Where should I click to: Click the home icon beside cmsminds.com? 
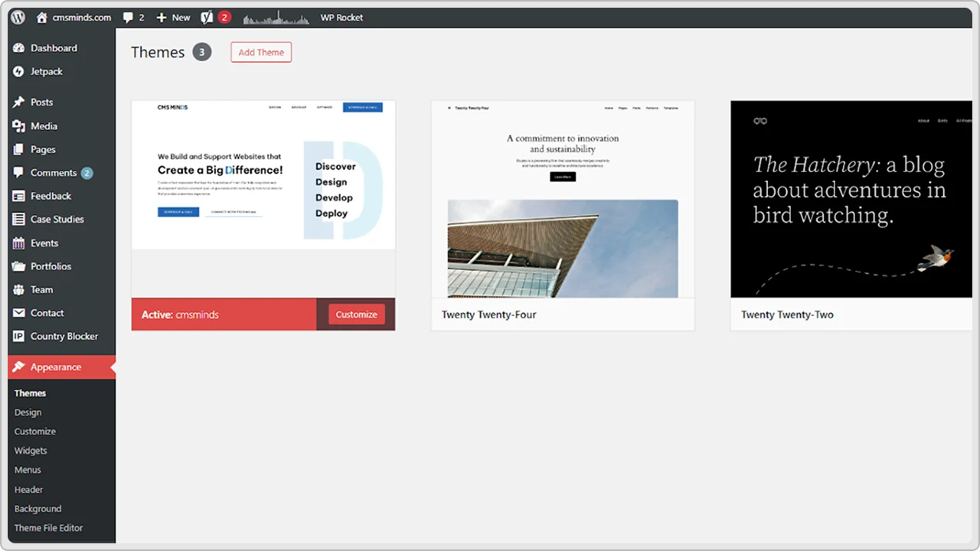[x=42, y=17]
